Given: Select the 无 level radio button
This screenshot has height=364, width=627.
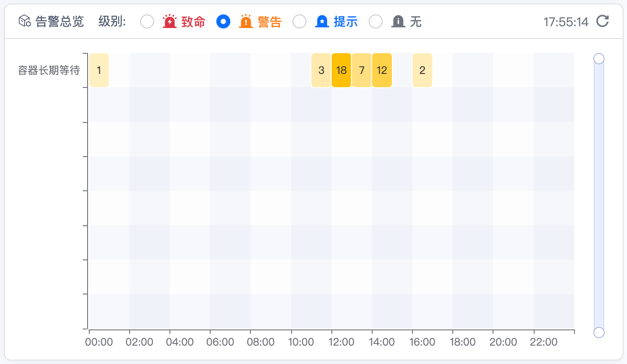Looking at the screenshot, I should coord(376,21).
